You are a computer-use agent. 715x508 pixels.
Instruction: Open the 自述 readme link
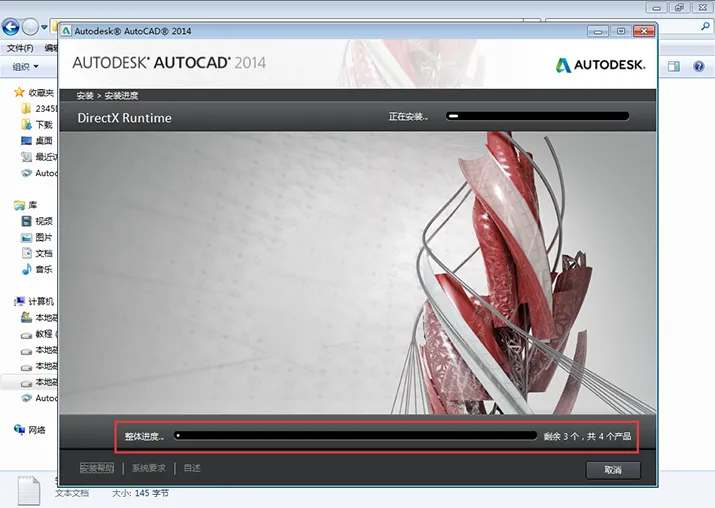[192, 468]
